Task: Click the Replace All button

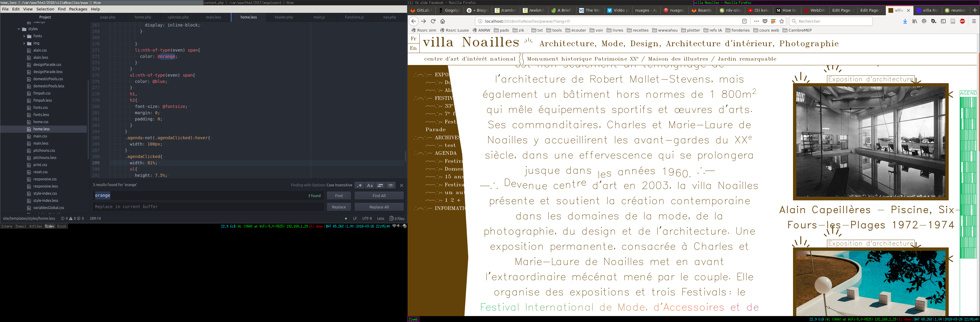Action: pos(379,207)
